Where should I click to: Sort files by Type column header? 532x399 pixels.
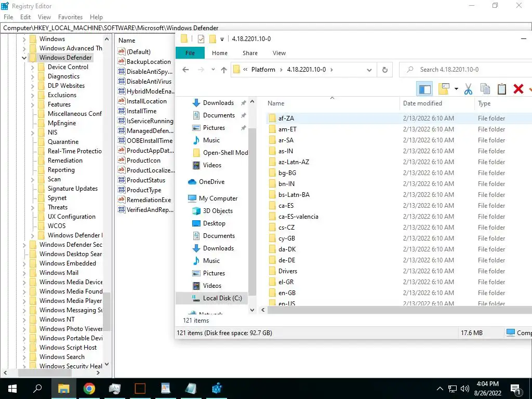[503, 103]
